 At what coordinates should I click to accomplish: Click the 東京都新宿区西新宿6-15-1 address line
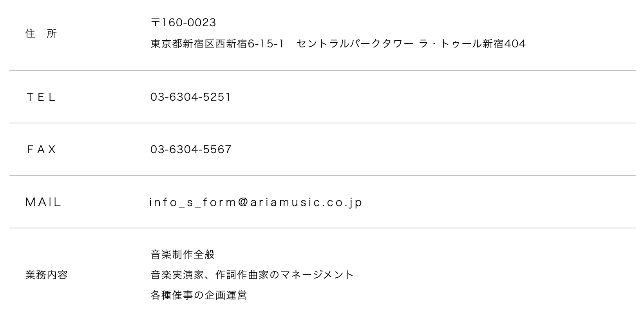tap(217, 43)
